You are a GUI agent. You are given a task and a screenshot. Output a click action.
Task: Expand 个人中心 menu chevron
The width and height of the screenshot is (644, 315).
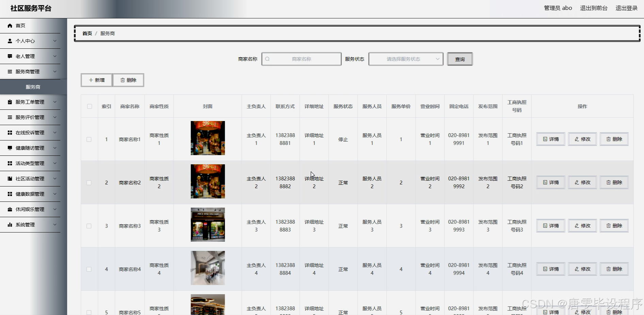pos(55,41)
